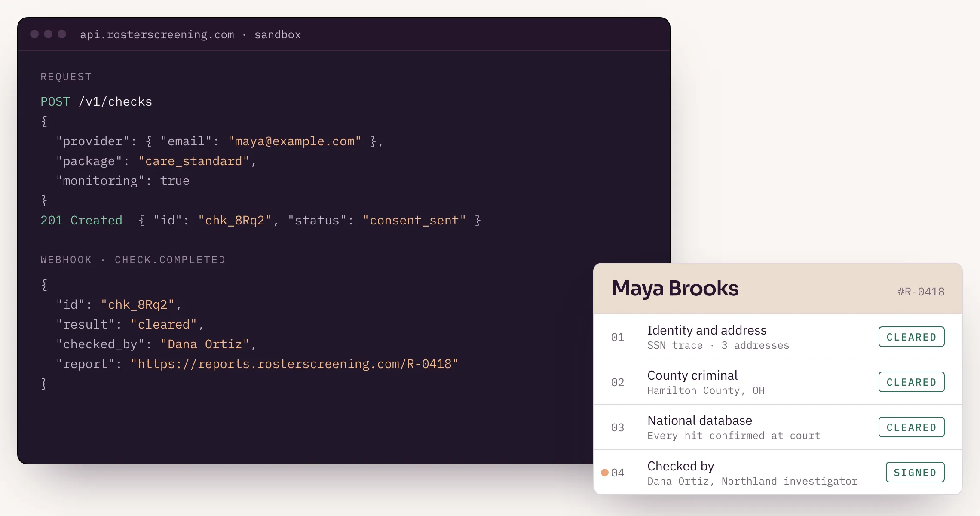Click the row number 02

[x=618, y=382]
